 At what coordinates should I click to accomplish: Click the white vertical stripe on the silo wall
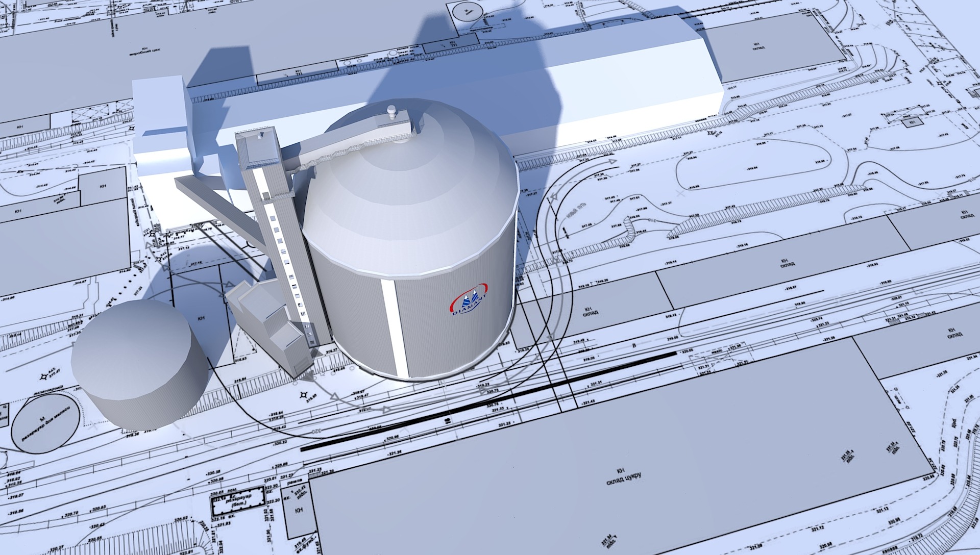point(394,327)
